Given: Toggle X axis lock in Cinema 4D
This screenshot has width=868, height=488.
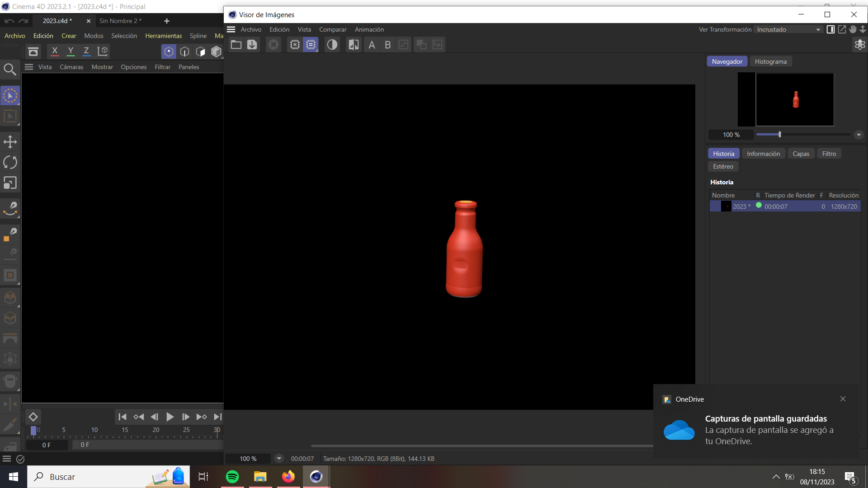Looking at the screenshot, I should pyautogui.click(x=55, y=51).
